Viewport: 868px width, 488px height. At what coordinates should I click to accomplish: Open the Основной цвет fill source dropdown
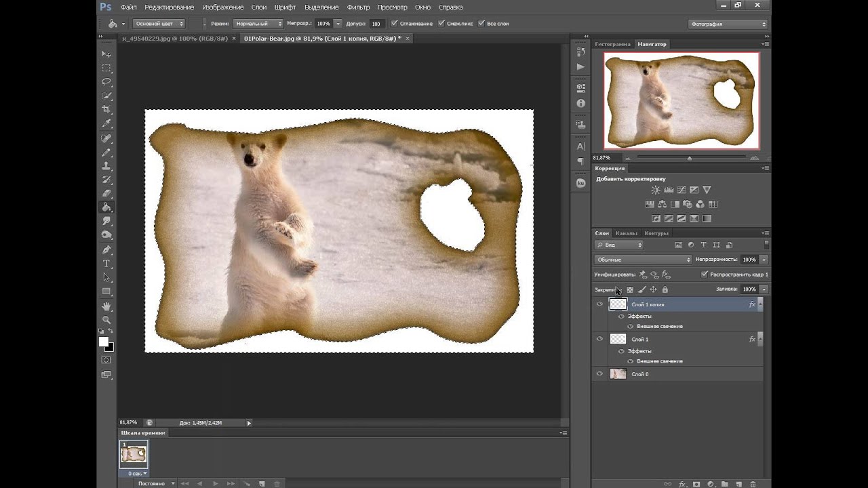point(159,24)
